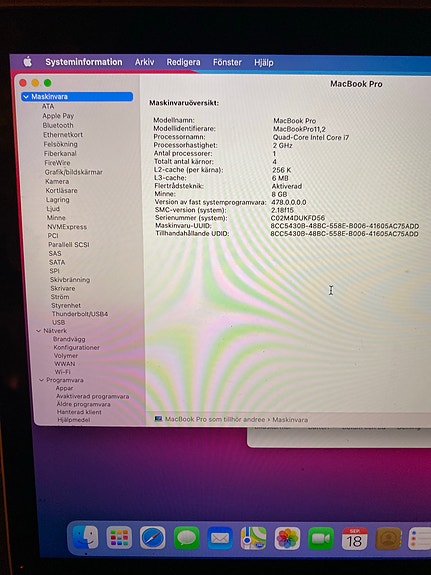Select Skivbränning in sidebar
The image size is (431, 575).
70,279
